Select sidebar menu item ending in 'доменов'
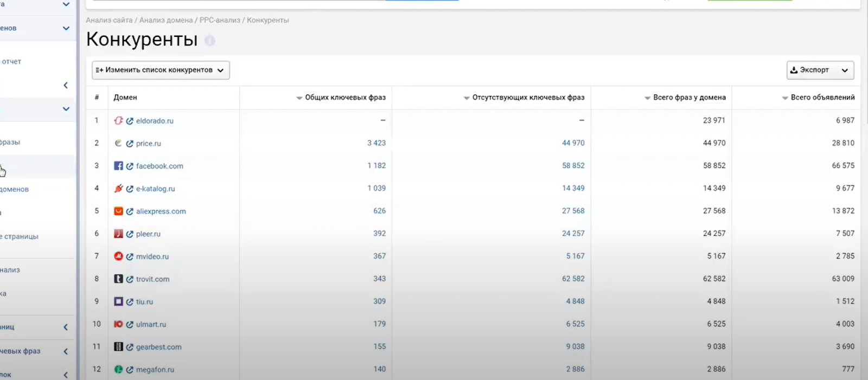This screenshot has height=380, width=868. tap(15, 190)
